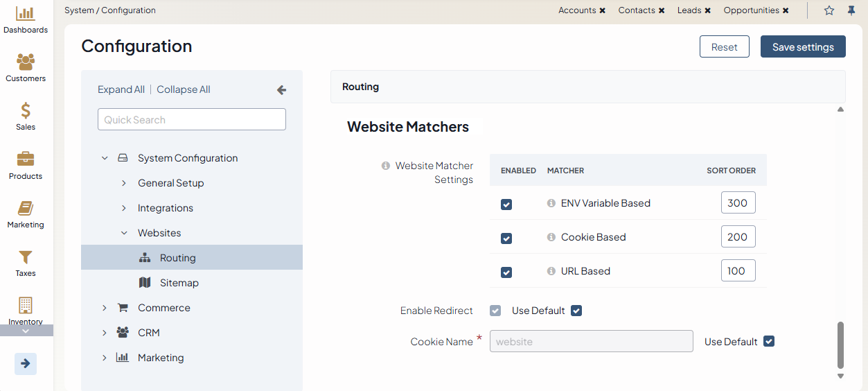The height and width of the screenshot is (391, 868).
Task: Collapse the Websites tree node
Action: coord(124,233)
